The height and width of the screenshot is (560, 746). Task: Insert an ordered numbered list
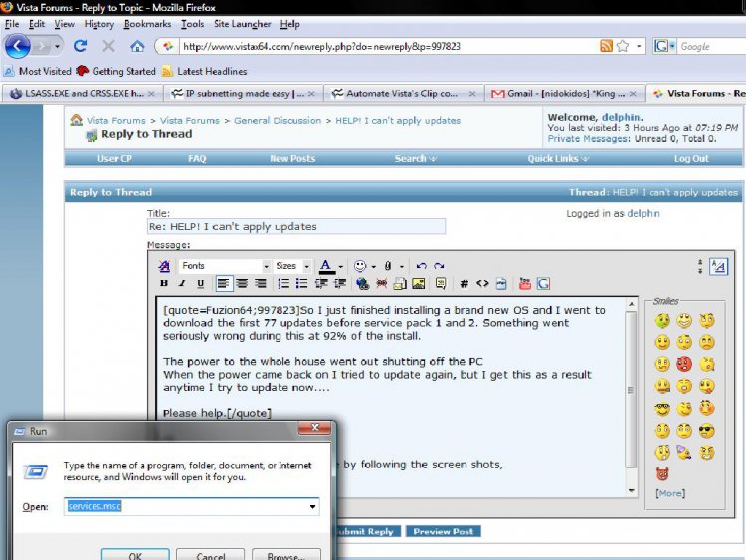point(283,283)
